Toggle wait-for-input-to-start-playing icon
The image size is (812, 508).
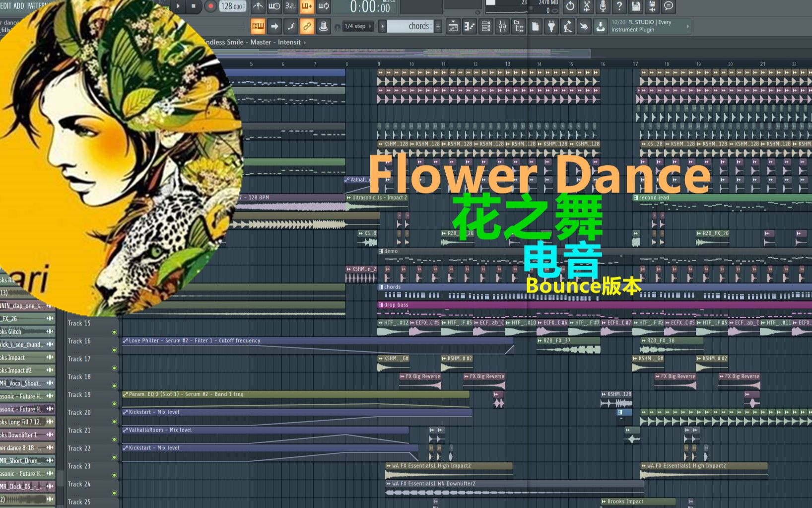(274, 6)
